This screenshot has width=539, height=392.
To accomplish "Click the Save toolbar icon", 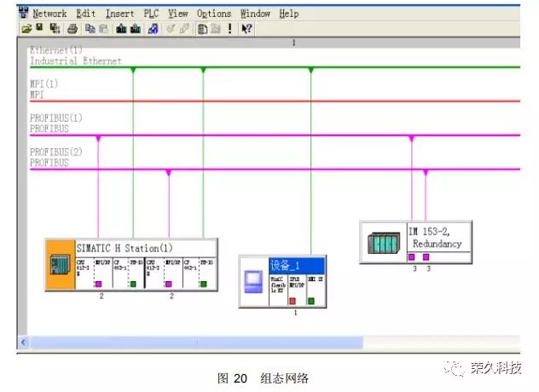I will click(39, 28).
